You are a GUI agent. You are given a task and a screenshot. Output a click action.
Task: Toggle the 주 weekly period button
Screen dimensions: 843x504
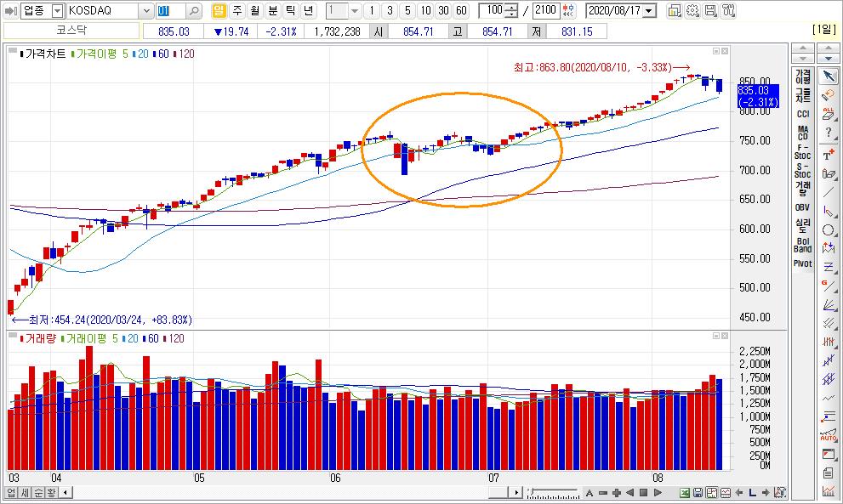[x=237, y=10]
